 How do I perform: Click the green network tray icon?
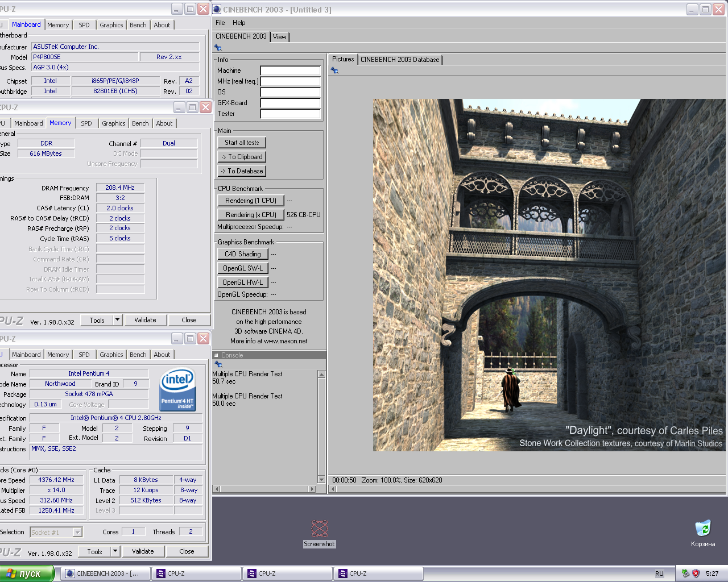point(685,573)
